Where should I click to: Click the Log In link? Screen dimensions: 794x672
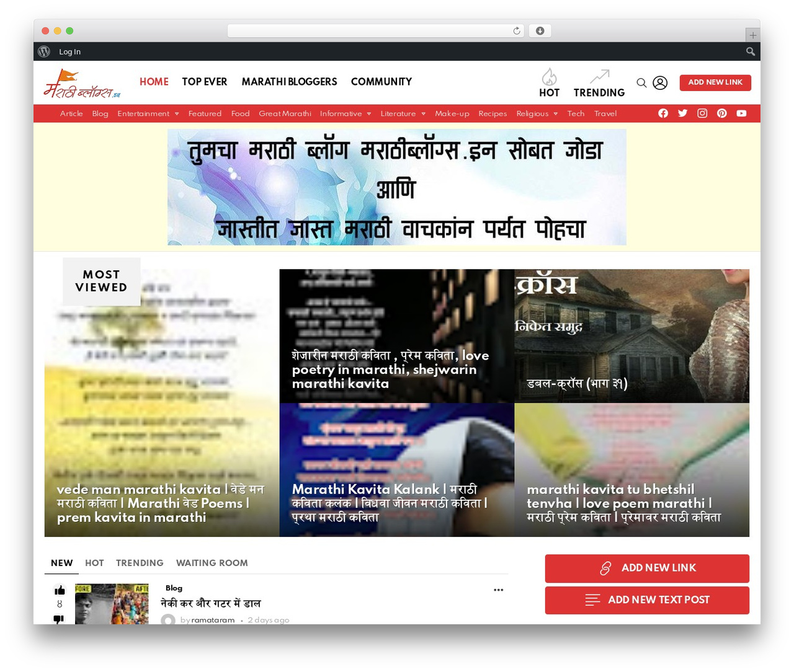pos(69,51)
